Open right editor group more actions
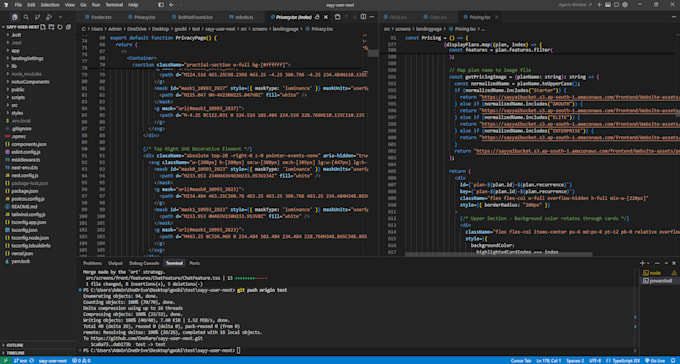 click(674, 17)
